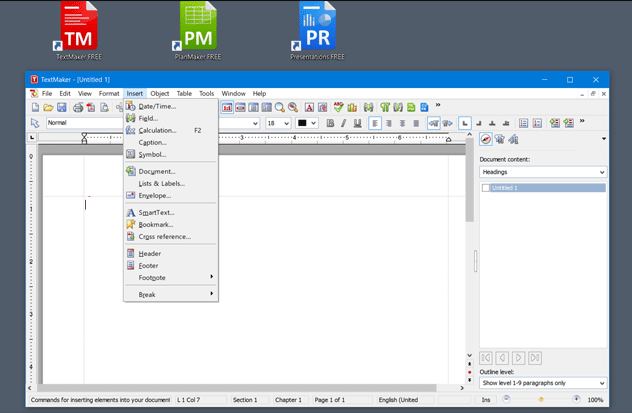Choose Envelope from Insert menu
The height and width of the screenshot is (413, 632).
(x=171, y=195)
